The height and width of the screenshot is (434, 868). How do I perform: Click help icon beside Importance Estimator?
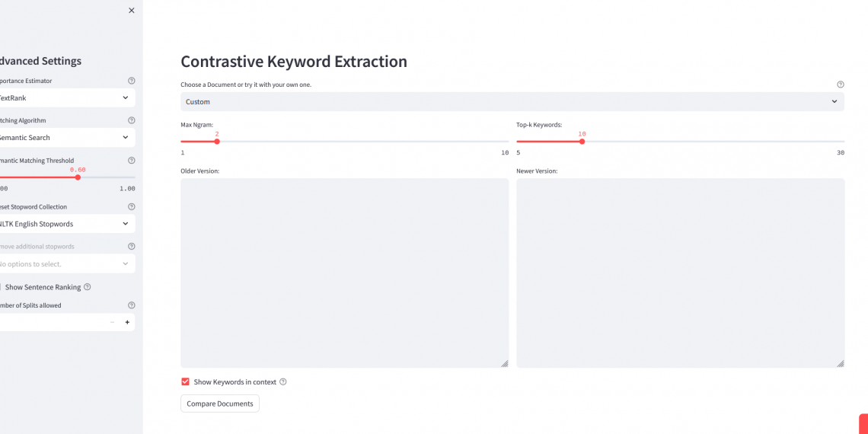132,81
